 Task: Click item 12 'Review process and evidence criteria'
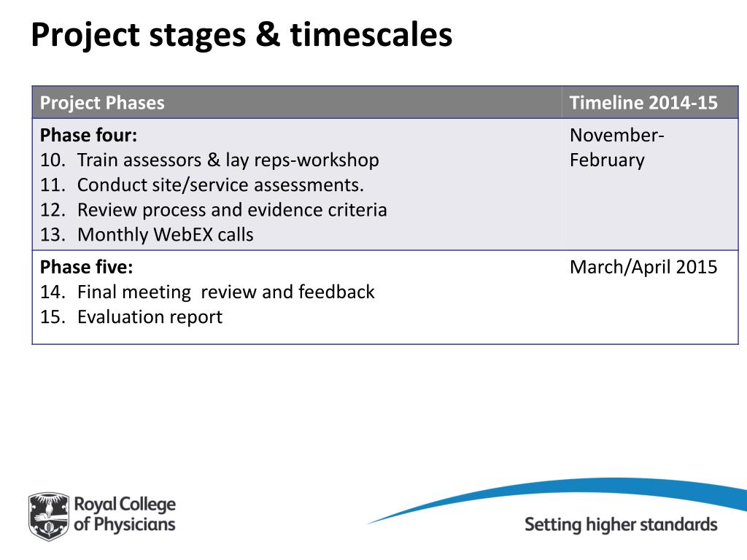click(214, 210)
